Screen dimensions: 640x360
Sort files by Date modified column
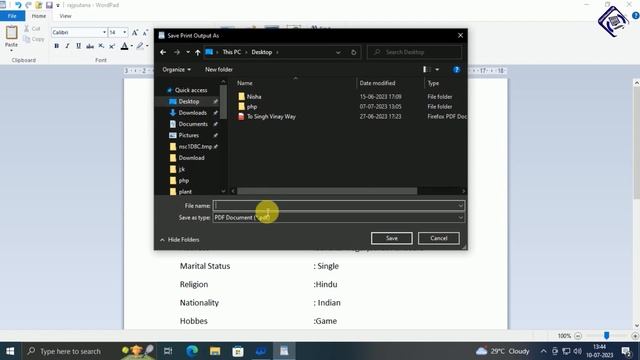tap(377, 83)
